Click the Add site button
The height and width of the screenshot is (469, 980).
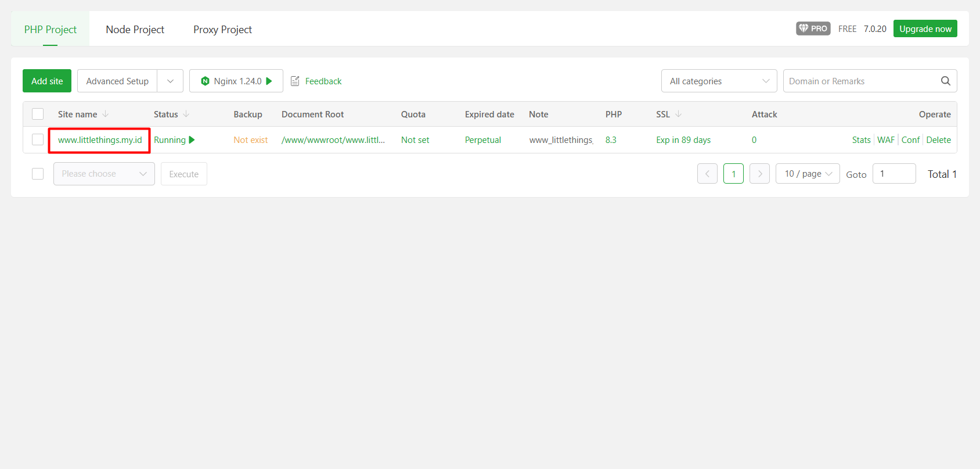coord(47,81)
